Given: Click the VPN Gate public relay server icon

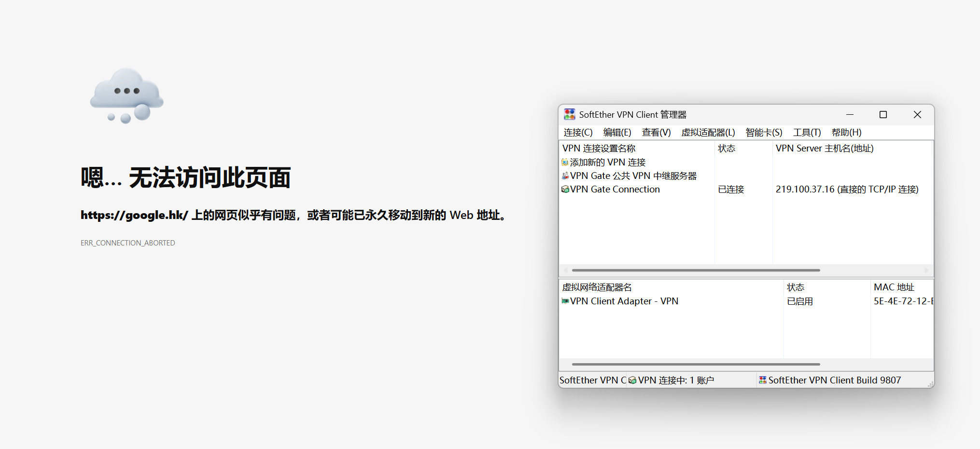Looking at the screenshot, I should [x=565, y=176].
